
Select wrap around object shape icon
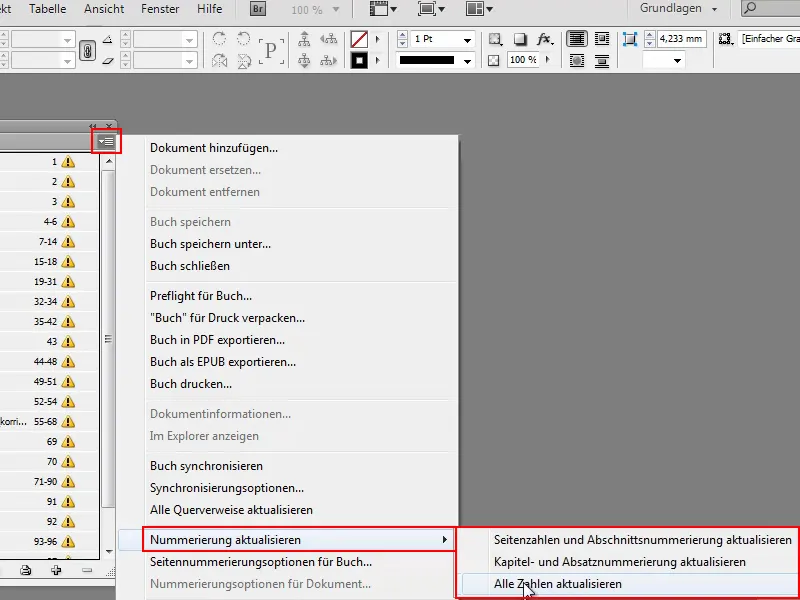point(577,61)
